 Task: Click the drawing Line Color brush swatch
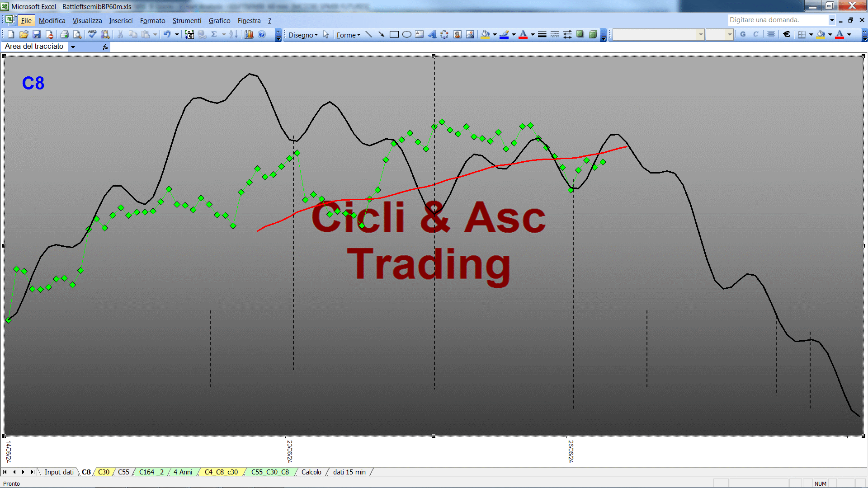coord(505,34)
